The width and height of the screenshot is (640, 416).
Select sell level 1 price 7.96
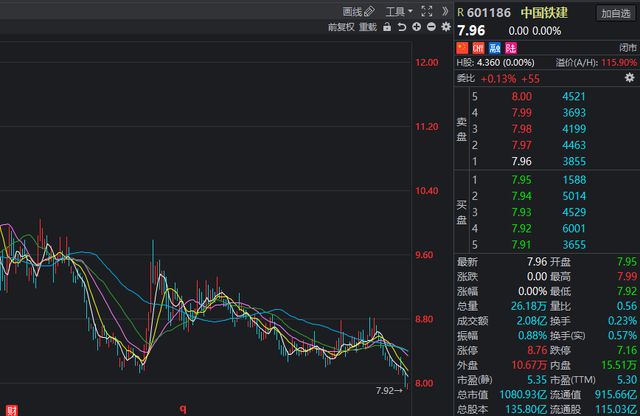click(521, 161)
